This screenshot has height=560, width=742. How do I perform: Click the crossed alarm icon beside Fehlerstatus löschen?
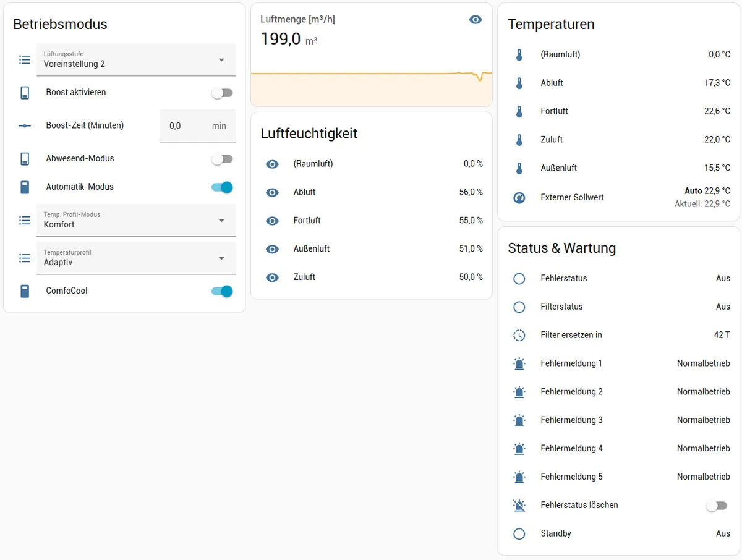[519, 506]
